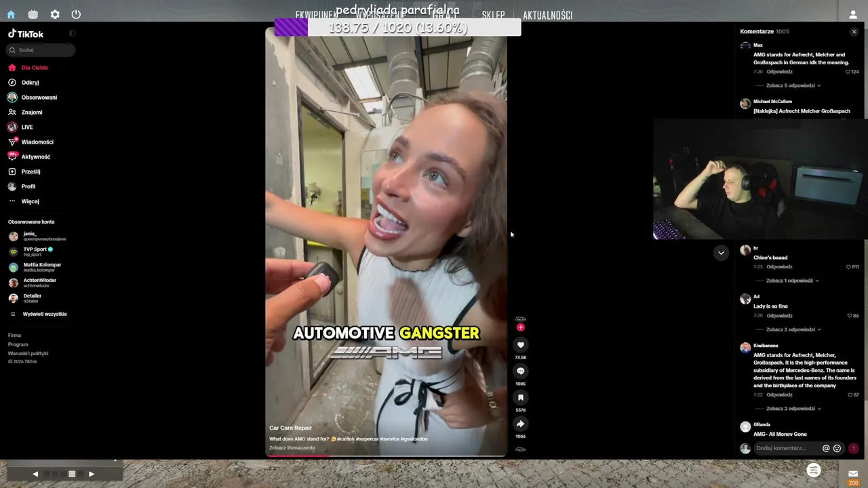Open the Mattia Kolompar followed account

point(35,267)
